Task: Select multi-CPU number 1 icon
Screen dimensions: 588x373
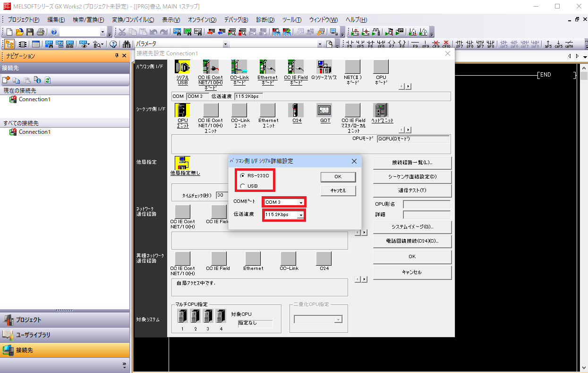Action: point(182,316)
